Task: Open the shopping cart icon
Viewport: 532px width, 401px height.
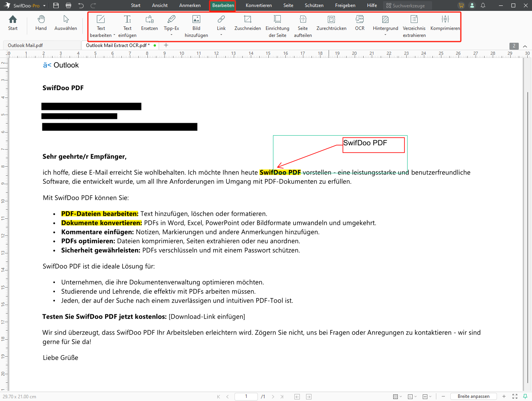Action: point(461,5)
